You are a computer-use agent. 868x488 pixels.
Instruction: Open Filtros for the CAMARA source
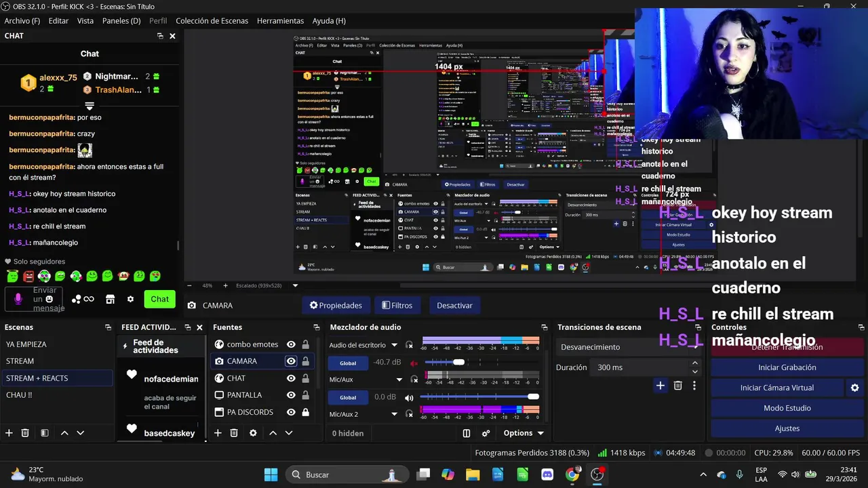coord(397,306)
